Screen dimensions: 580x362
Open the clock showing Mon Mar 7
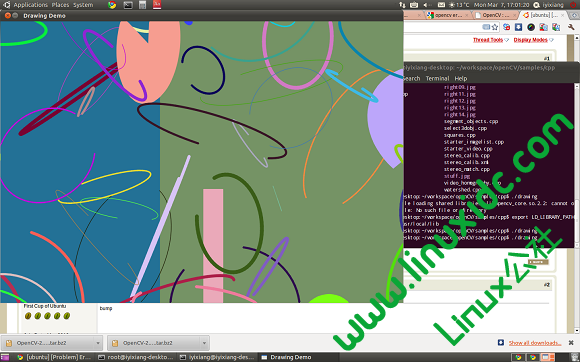tap(501, 5)
